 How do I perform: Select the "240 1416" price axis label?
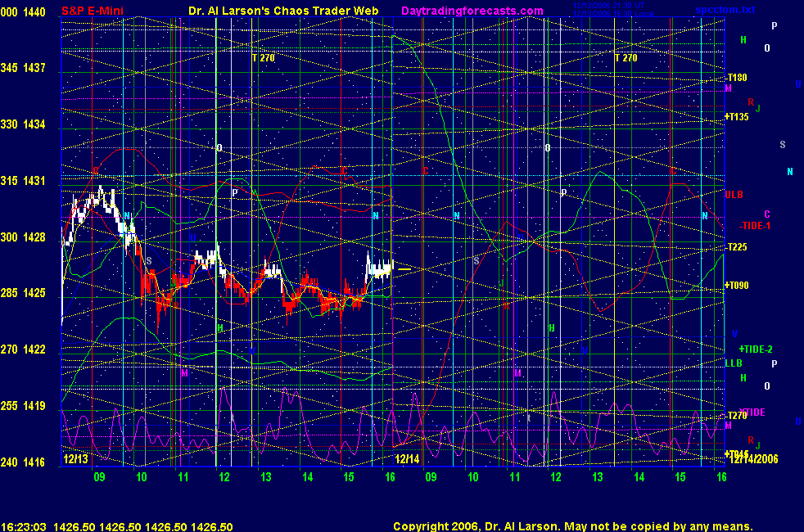tap(23, 462)
